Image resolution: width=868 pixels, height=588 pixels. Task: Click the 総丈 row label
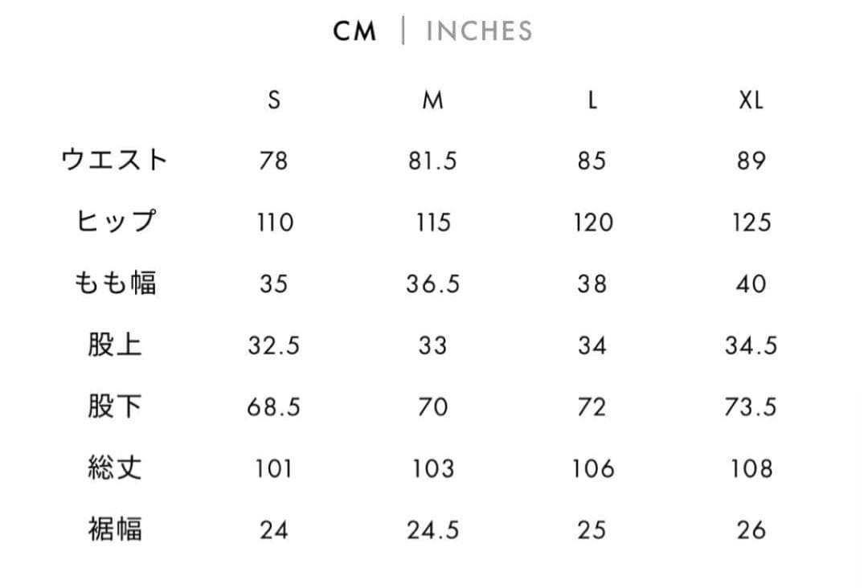pyautogui.click(x=114, y=468)
